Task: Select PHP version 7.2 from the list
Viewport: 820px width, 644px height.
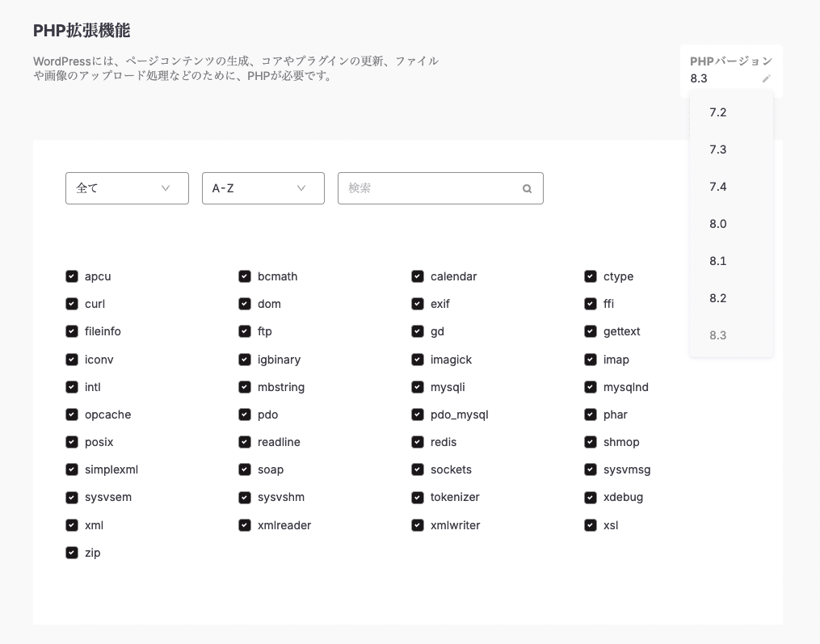Action: (x=718, y=112)
